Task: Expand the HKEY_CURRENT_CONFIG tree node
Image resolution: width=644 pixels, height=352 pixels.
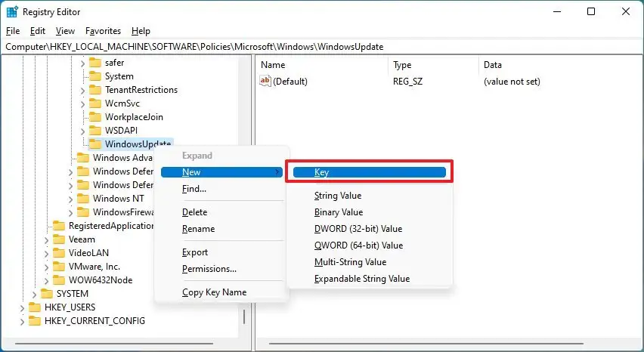Action: pyautogui.click(x=21, y=321)
